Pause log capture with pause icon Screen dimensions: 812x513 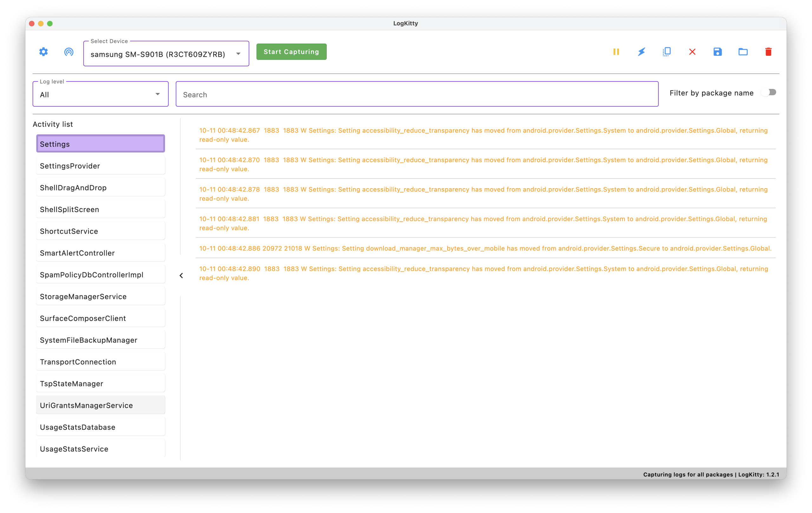coord(616,52)
